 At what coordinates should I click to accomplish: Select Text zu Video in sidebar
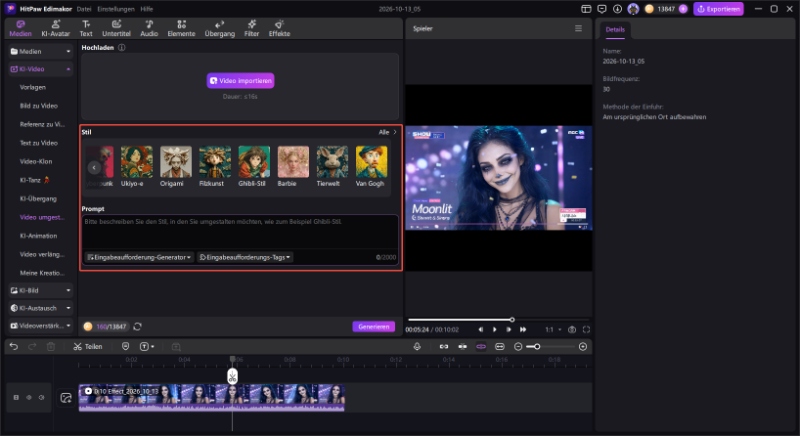[39, 143]
